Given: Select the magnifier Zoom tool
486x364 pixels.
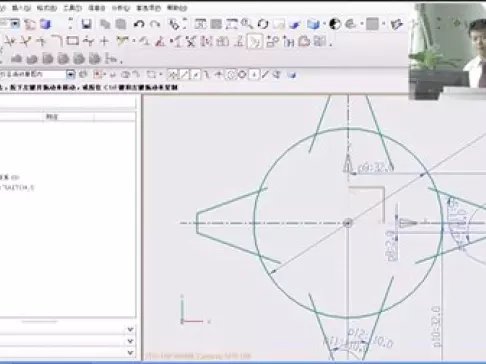Looking at the screenshot, I should pyautogui.click(x=247, y=24).
